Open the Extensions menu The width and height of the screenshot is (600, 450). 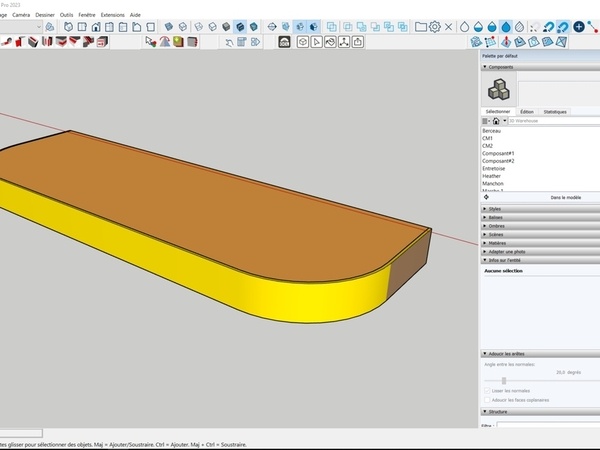(x=112, y=15)
